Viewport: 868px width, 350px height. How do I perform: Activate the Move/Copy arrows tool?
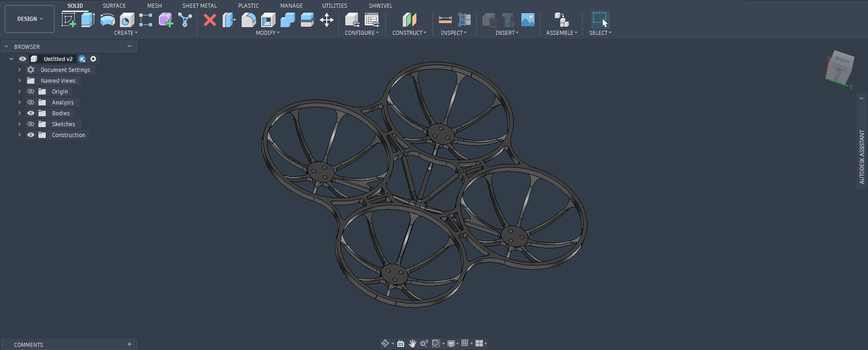pos(326,20)
